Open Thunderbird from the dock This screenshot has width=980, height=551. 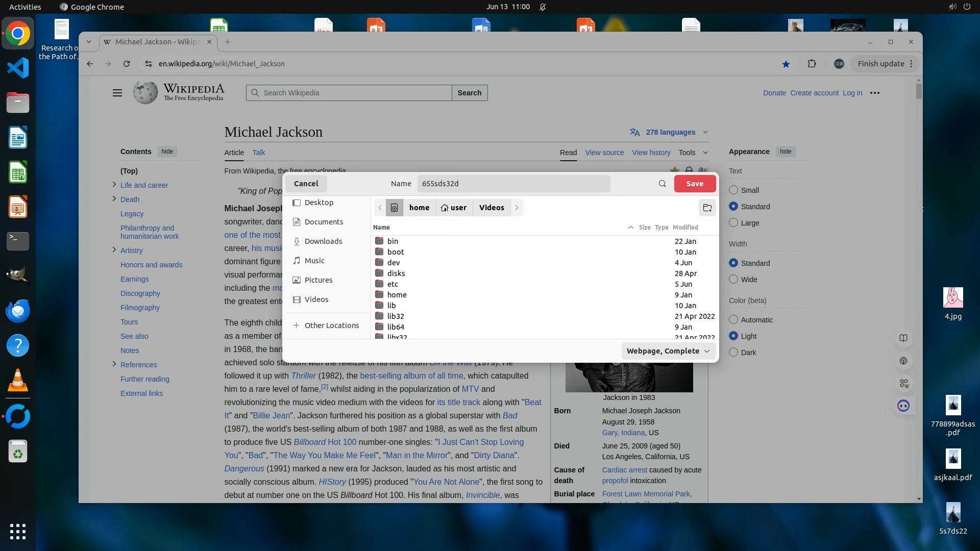point(18,311)
